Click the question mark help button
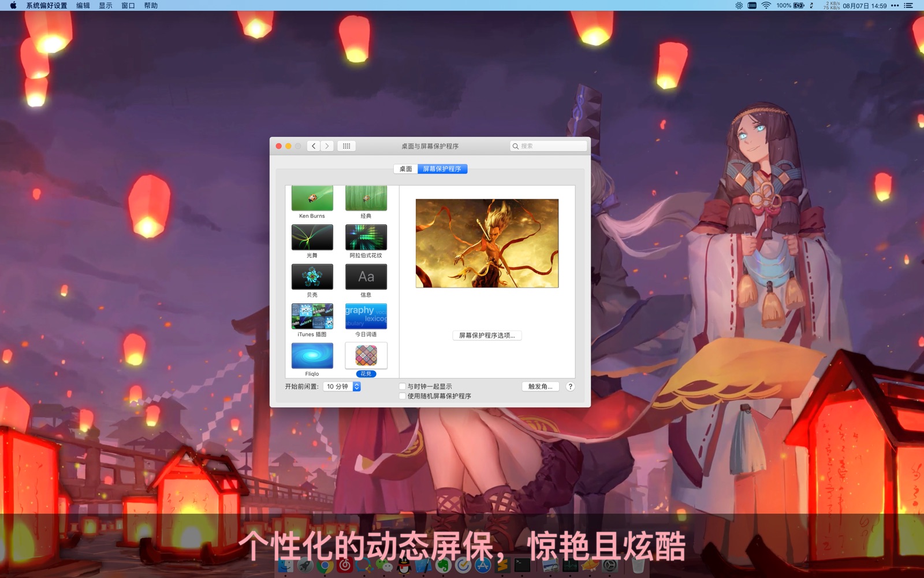 click(x=570, y=387)
